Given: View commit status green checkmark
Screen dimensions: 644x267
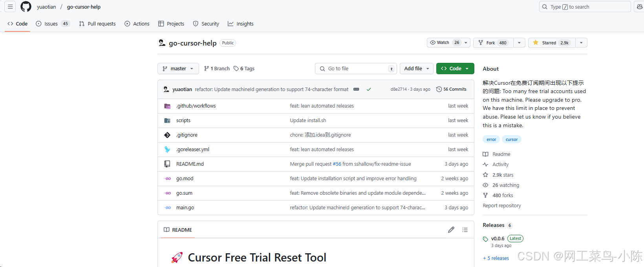Looking at the screenshot, I should tap(369, 89).
